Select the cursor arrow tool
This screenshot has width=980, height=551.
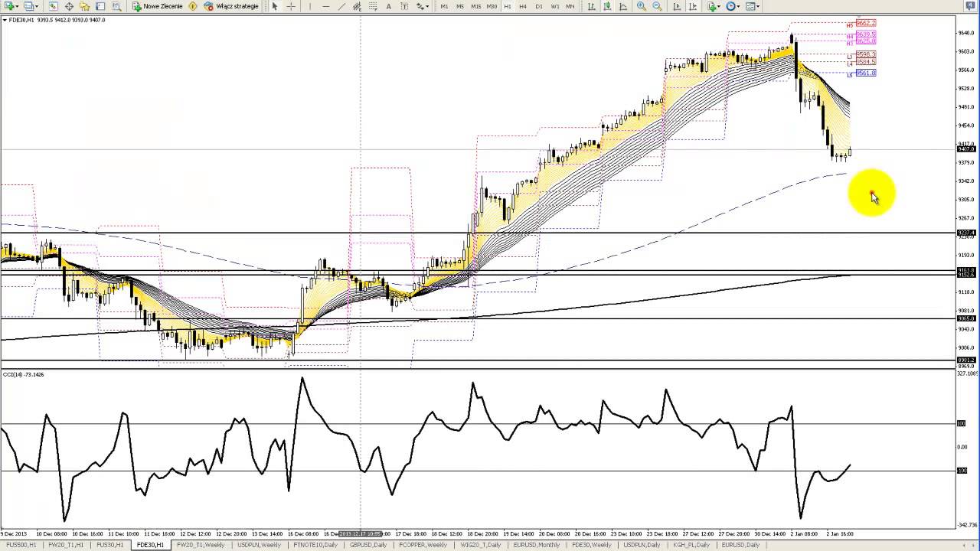pyautogui.click(x=274, y=6)
